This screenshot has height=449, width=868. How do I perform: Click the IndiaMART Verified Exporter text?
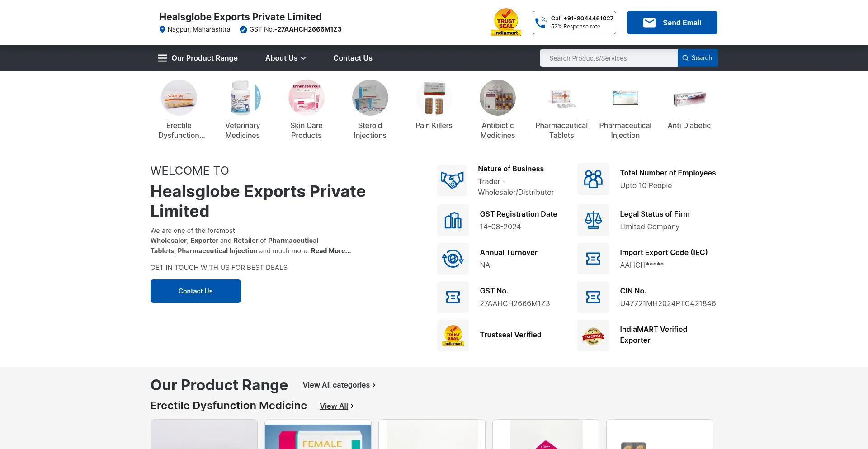[x=653, y=335]
